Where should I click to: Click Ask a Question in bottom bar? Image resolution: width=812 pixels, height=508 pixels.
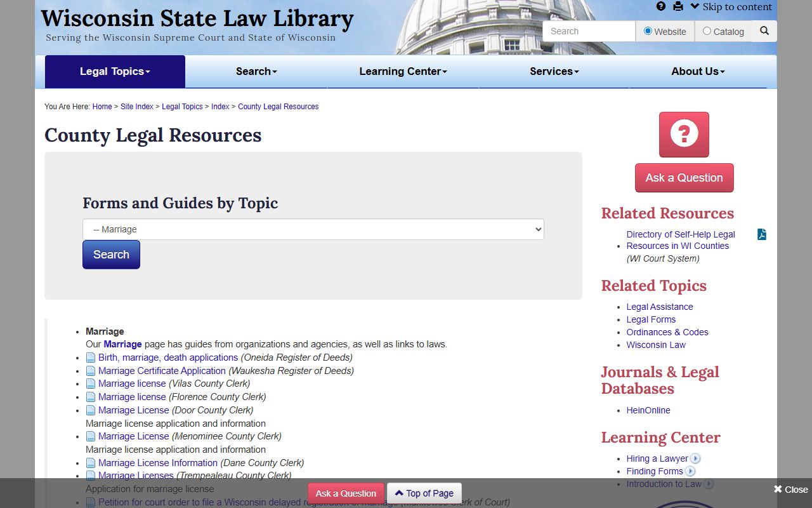coord(346,493)
